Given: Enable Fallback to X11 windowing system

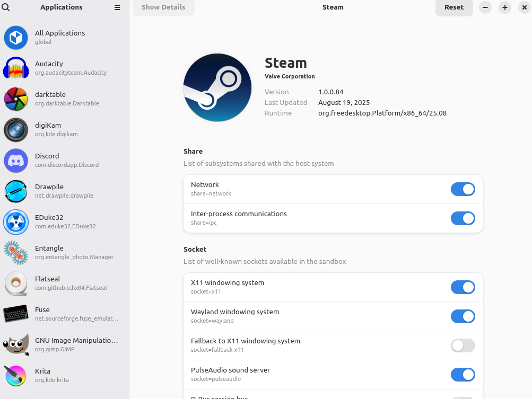Looking at the screenshot, I should 463,345.
